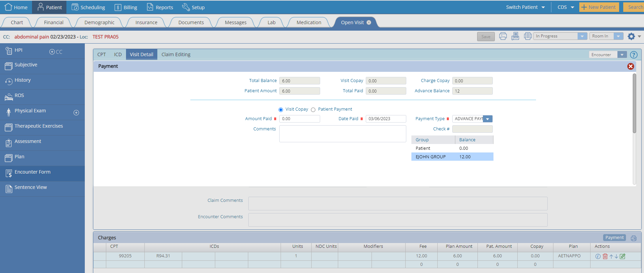Viewport: 644px width, 273px height.
Task: Switch to the Messages tab
Action: [236, 22]
